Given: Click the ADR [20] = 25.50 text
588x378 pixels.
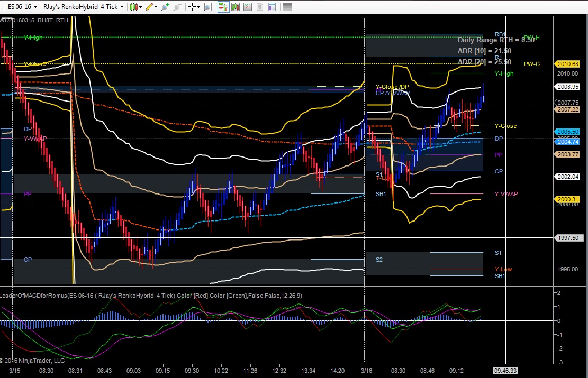Looking at the screenshot, I should coord(484,62).
